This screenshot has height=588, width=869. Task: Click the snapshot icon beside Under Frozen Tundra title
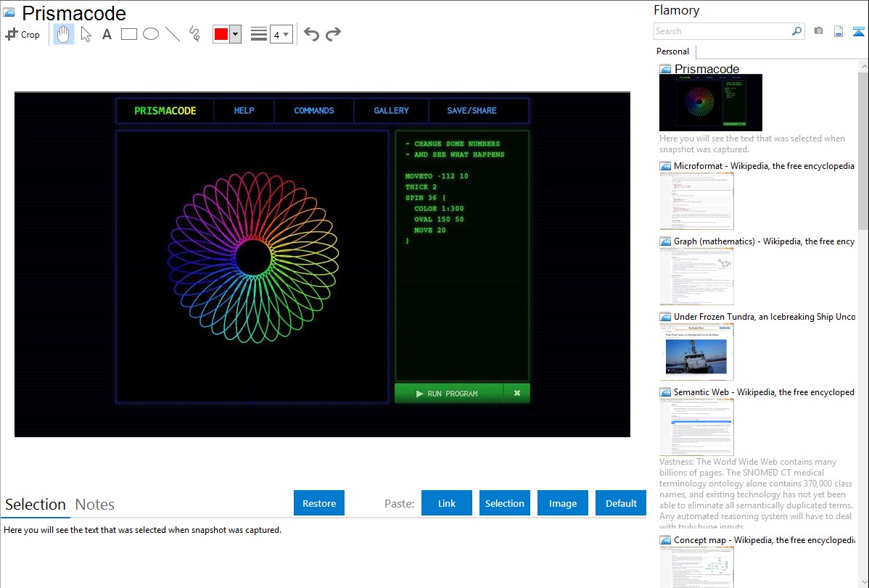(x=665, y=317)
